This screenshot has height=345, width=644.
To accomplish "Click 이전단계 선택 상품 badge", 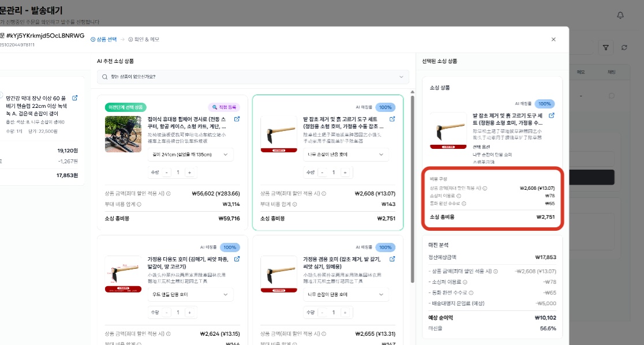I will [125, 107].
